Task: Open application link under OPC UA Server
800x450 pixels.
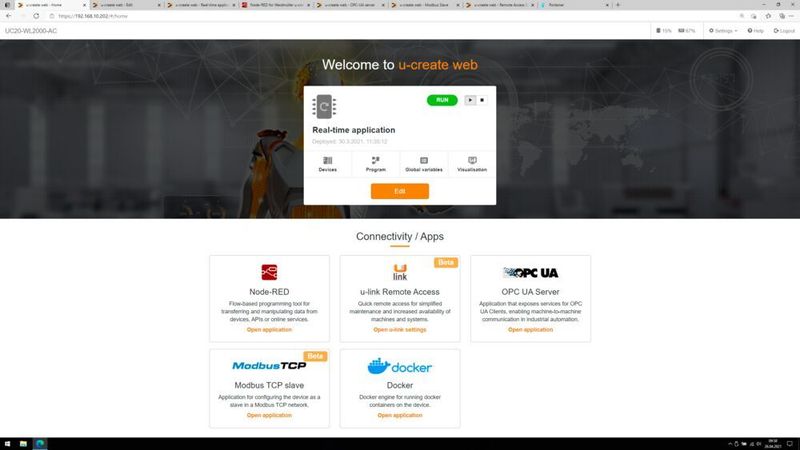Action: tap(530, 330)
